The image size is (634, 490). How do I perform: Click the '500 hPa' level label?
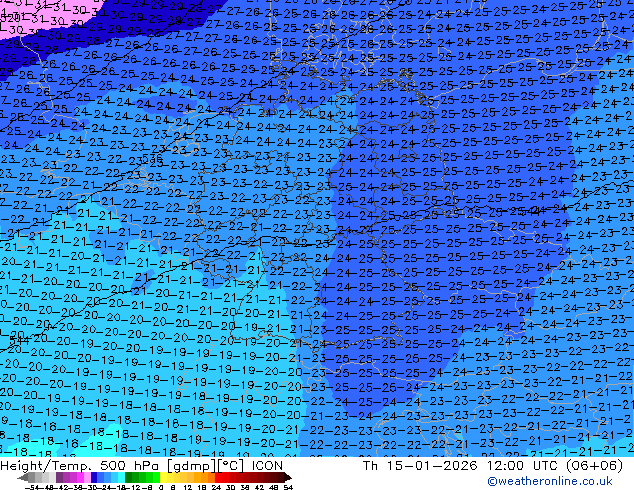click(131, 466)
